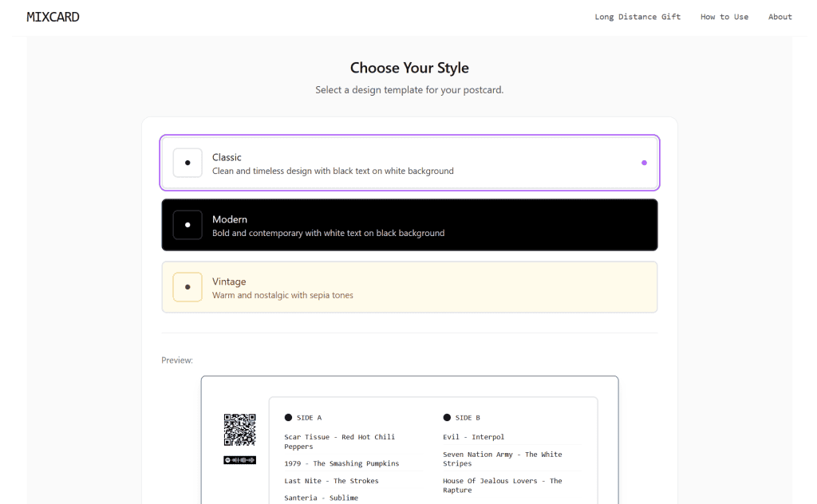Go to How to Use
Viewport: 817px width, 504px height.
[x=724, y=17]
